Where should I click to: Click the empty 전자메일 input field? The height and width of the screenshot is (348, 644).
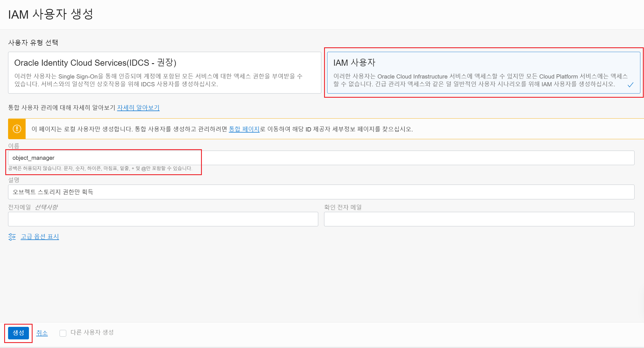pyautogui.click(x=163, y=219)
